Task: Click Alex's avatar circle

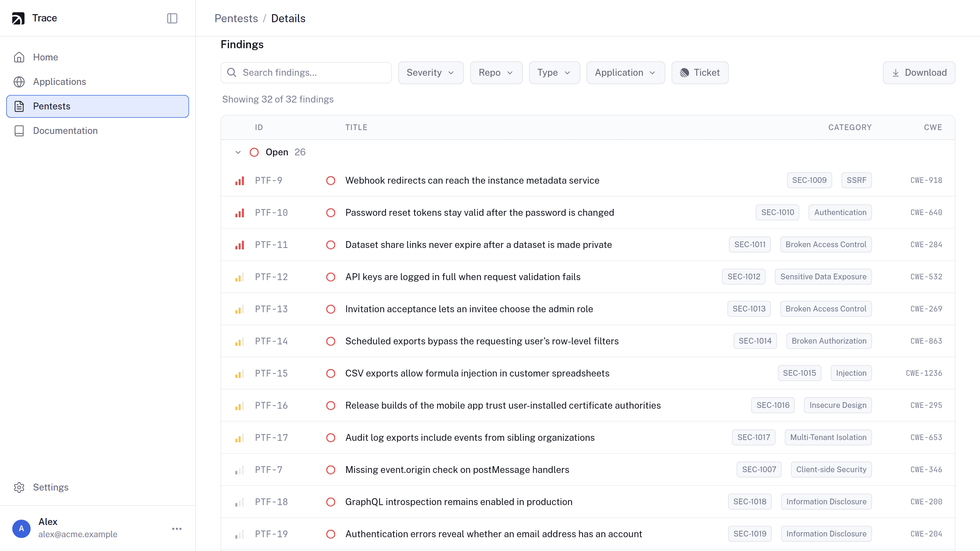Action: pos(21,528)
